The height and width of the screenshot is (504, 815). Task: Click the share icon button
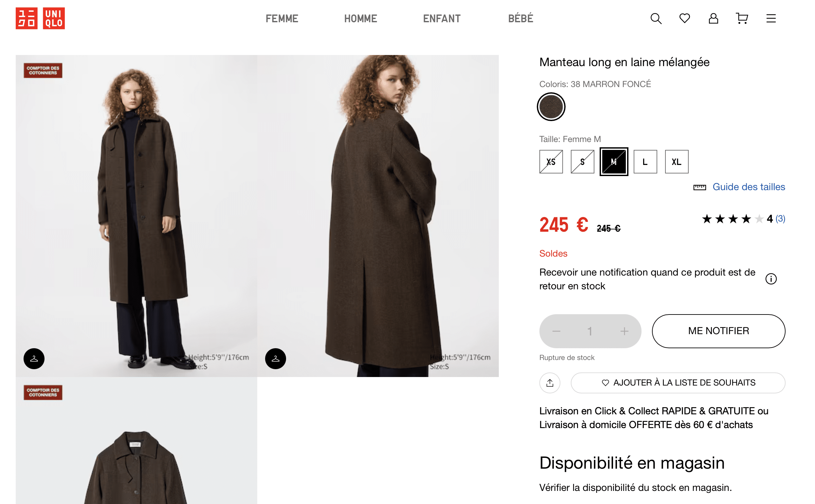550,383
